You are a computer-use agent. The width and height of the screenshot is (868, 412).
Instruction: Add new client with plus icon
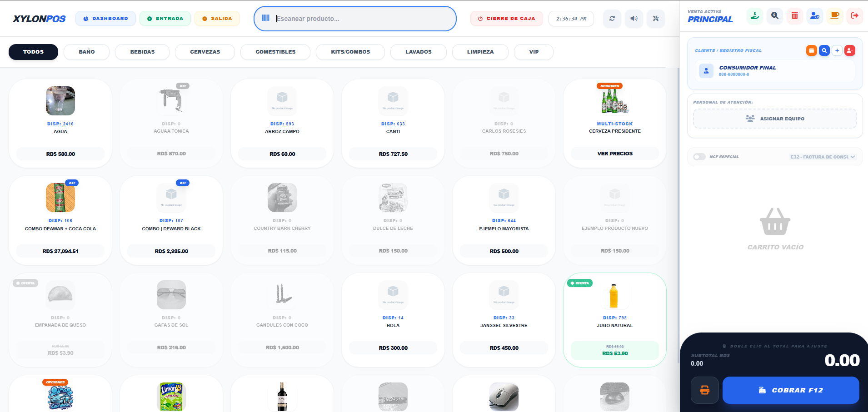pyautogui.click(x=837, y=50)
